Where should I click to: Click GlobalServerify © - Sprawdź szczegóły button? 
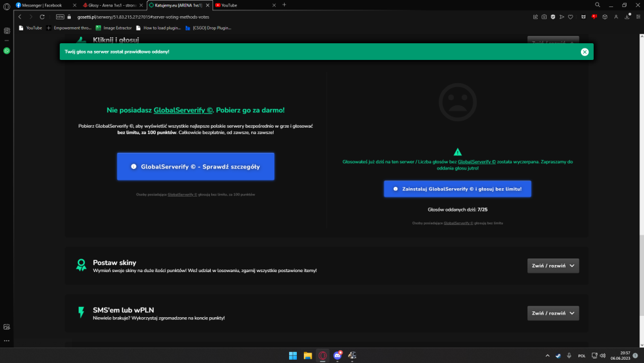196,166
